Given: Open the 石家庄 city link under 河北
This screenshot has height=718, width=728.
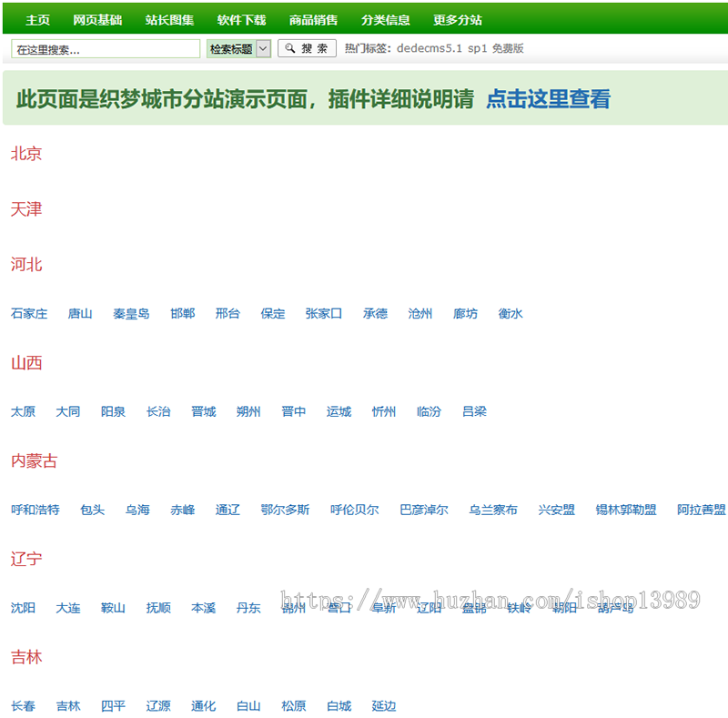Looking at the screenshot, I should [x=29, y=313].
